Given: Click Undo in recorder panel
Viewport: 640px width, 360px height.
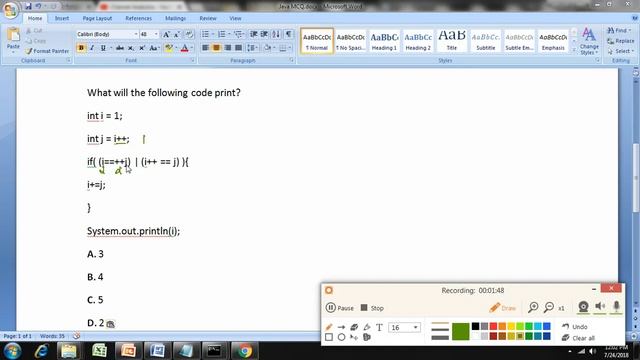Looking at the screenshot, I should pos(575,327).
